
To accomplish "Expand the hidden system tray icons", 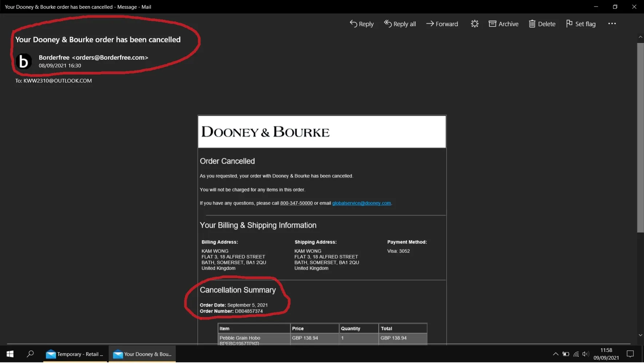I will click(x=556, y=354).
